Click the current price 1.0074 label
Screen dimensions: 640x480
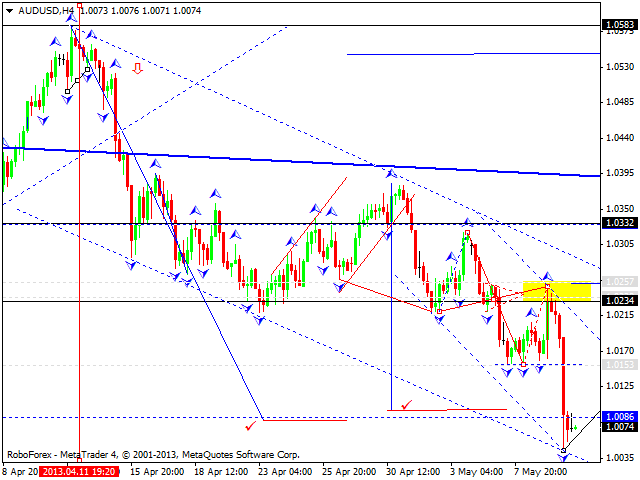(x=619, y=427)
